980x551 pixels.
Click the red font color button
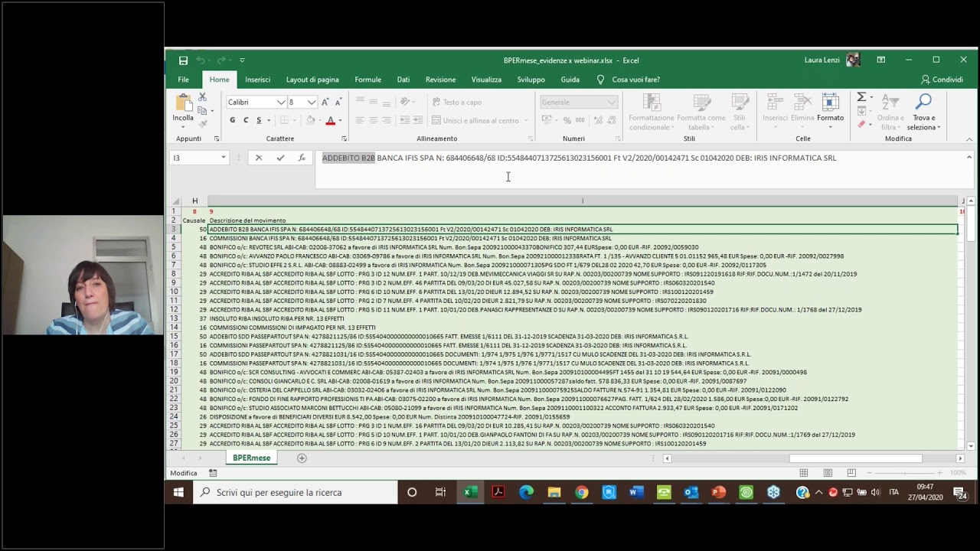[330, 120]
